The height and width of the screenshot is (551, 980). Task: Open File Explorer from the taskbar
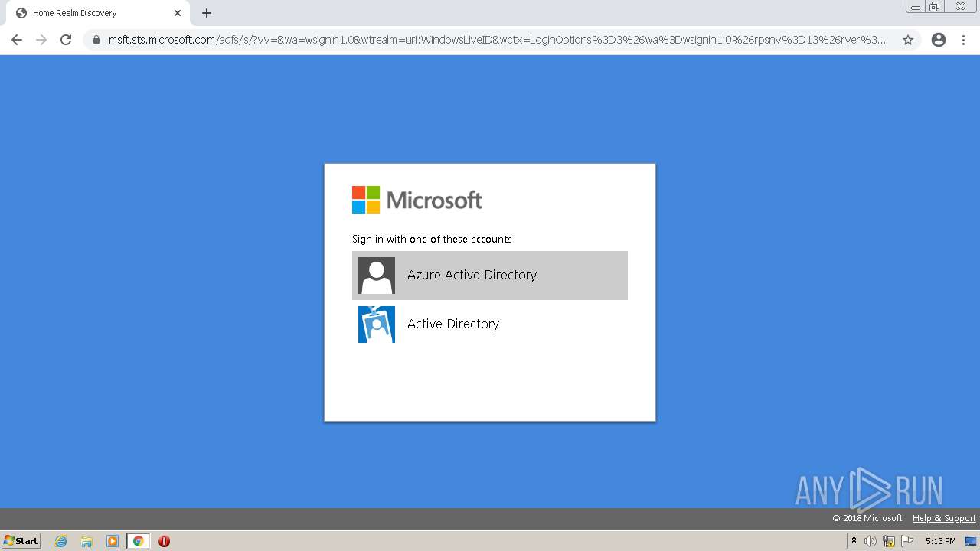point(87,541)
